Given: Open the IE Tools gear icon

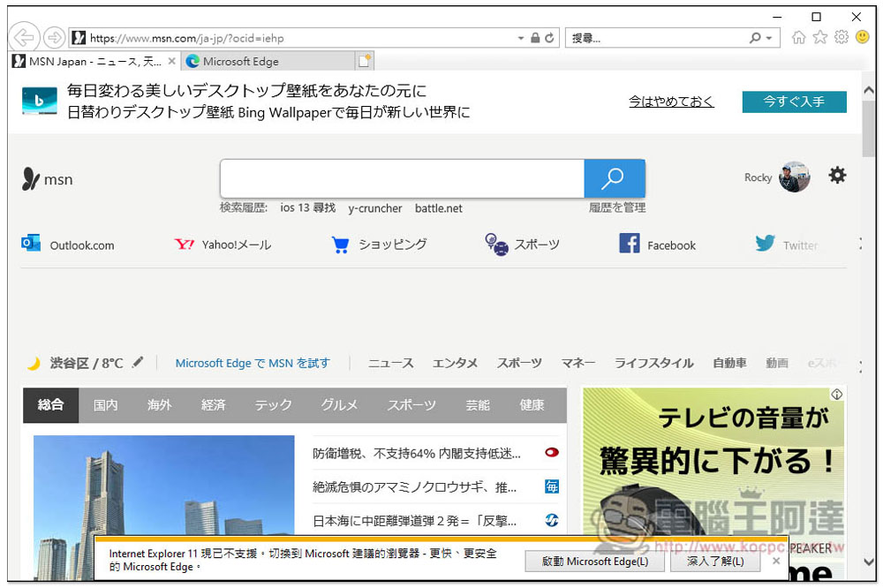Looking at the screenshot, I should (x=841, y=37).
